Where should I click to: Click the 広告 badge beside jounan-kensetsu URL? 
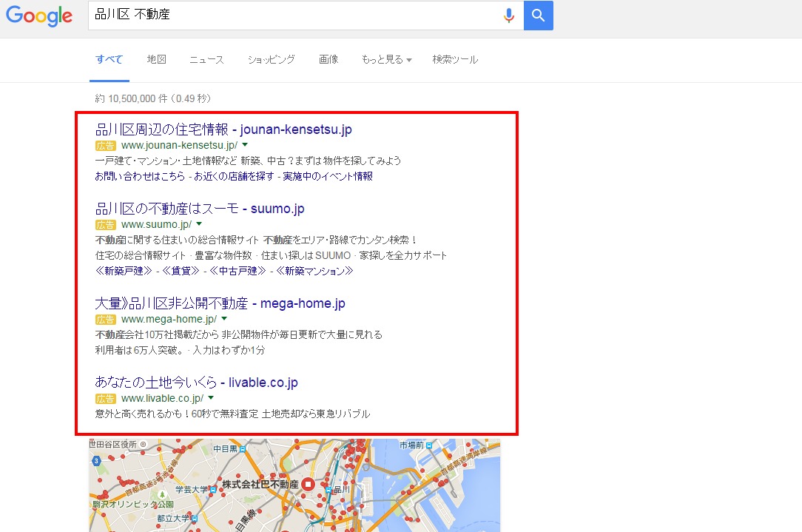[105, 146]
